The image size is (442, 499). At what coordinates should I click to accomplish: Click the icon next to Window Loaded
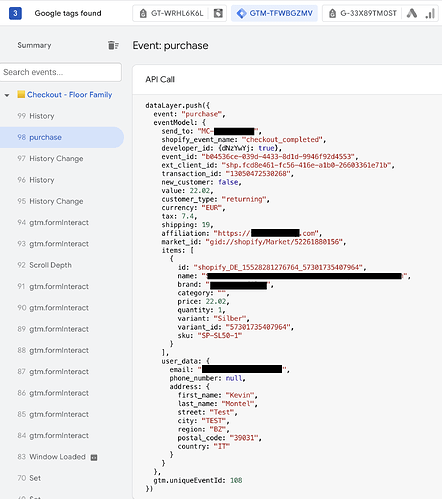point(94,457)
